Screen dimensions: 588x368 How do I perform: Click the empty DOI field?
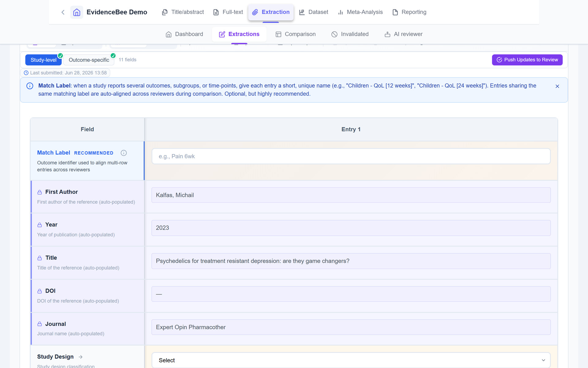[351, 294]
